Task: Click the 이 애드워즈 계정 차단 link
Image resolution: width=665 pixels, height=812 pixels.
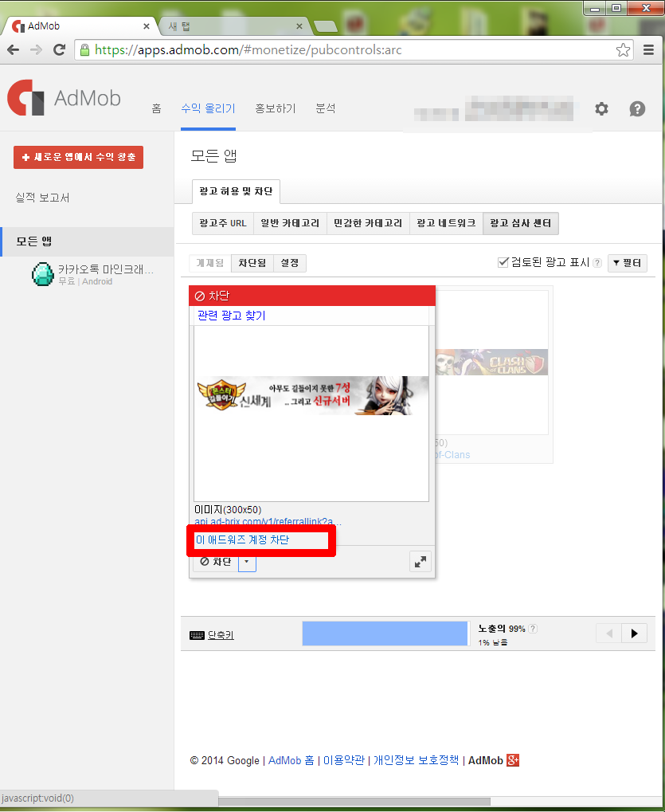Action: click(242, 539)
